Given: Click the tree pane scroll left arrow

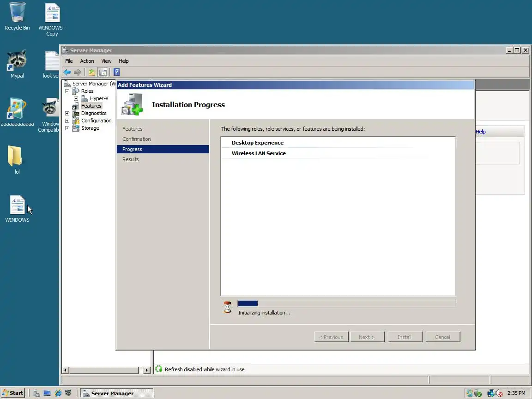Looking at the screenshot, I should tap(66, 370).
